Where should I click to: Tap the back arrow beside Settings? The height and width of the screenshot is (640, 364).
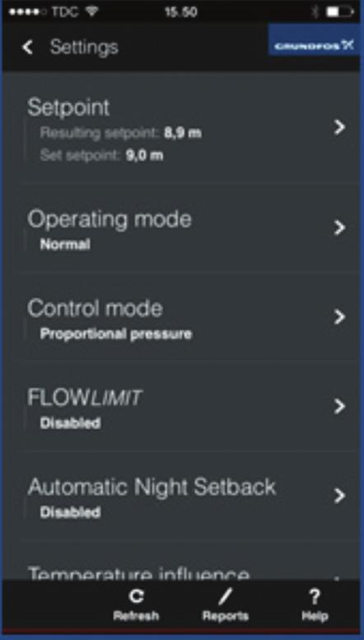click(27, 47)
